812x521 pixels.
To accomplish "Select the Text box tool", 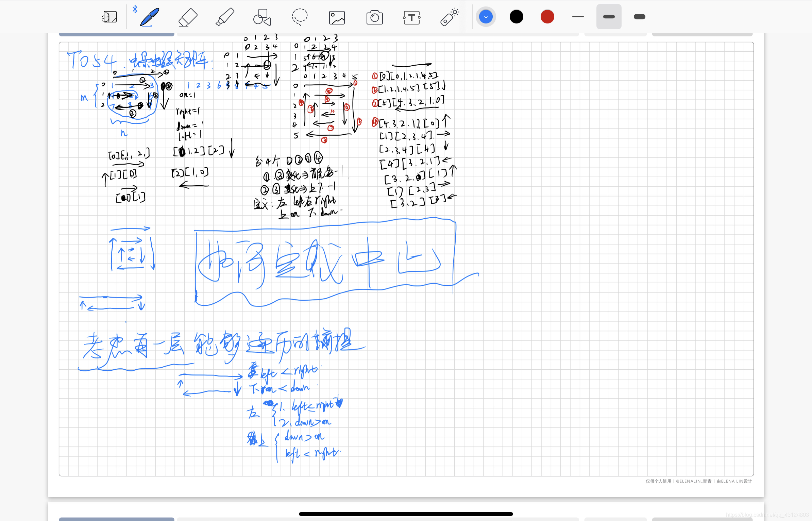I will click(x=412, y=17).
